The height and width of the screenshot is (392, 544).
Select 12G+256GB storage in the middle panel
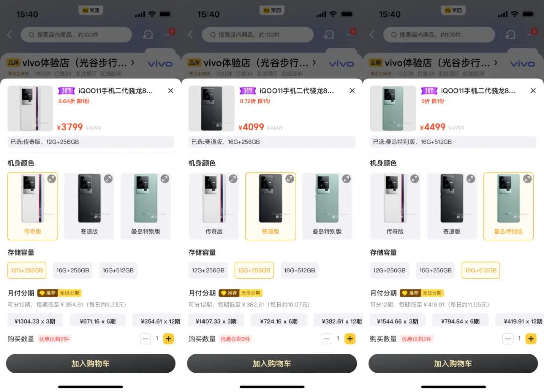click(x=208, y=270)
